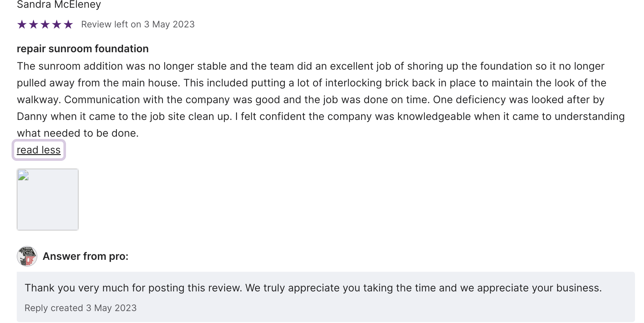
Task: Click the first purple rating star
Action: pos(22,24)
